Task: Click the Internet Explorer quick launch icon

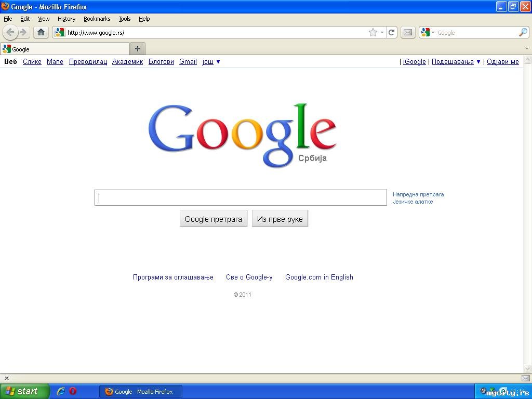Action: pyautogui.click(x=61, y=391)
